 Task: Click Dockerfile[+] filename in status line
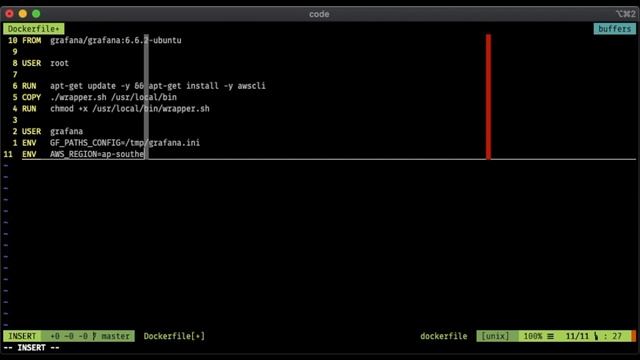tap(174, 336)
